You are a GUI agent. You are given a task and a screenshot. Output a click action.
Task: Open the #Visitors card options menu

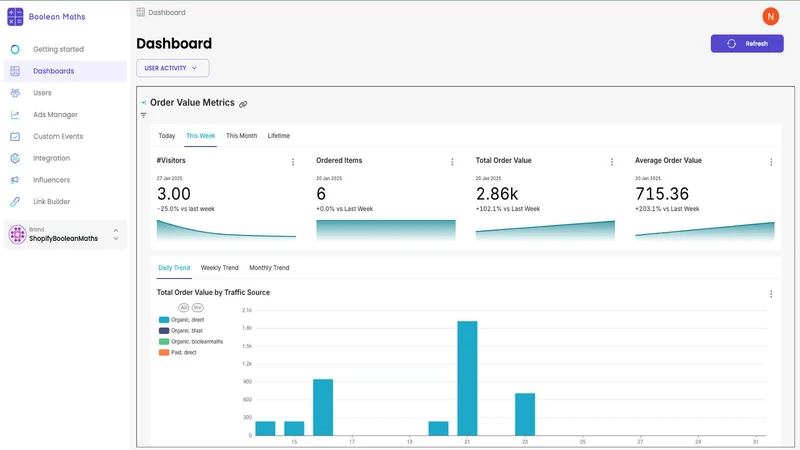(x=293, y=162)
